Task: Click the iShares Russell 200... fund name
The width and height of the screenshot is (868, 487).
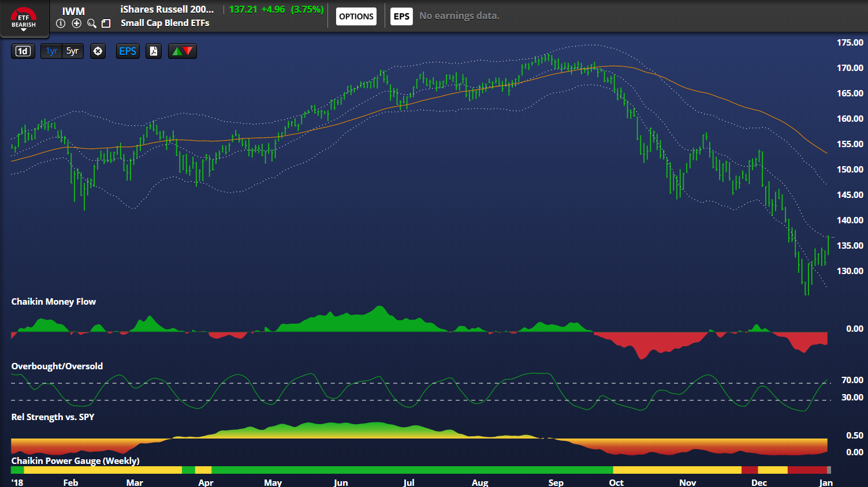Action: click(167, 9)
